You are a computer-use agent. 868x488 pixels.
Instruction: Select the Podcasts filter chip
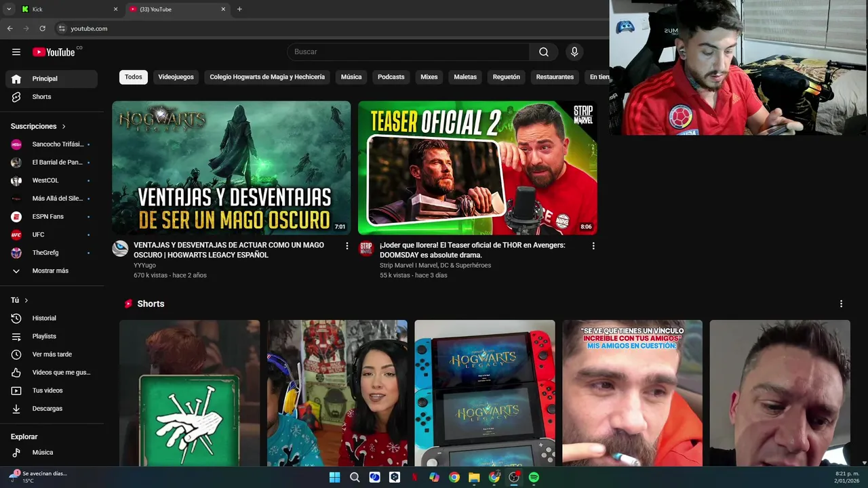[391, 77]
